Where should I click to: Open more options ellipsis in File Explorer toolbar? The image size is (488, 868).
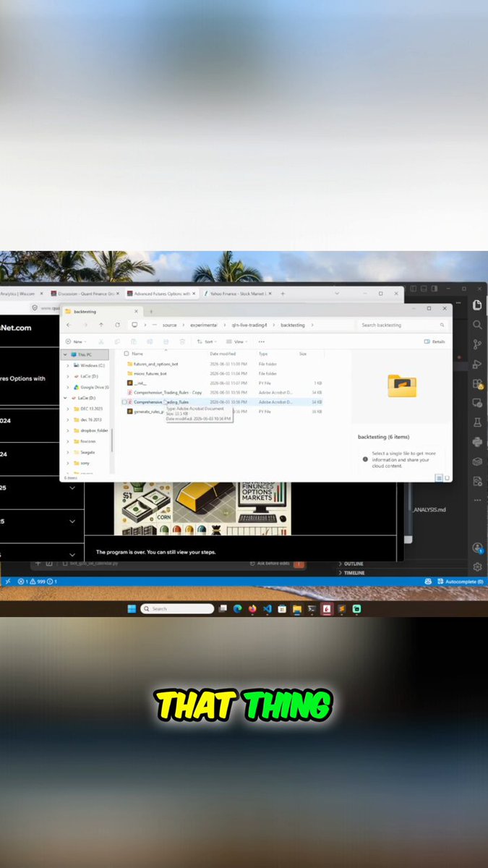tap(261, 341)
